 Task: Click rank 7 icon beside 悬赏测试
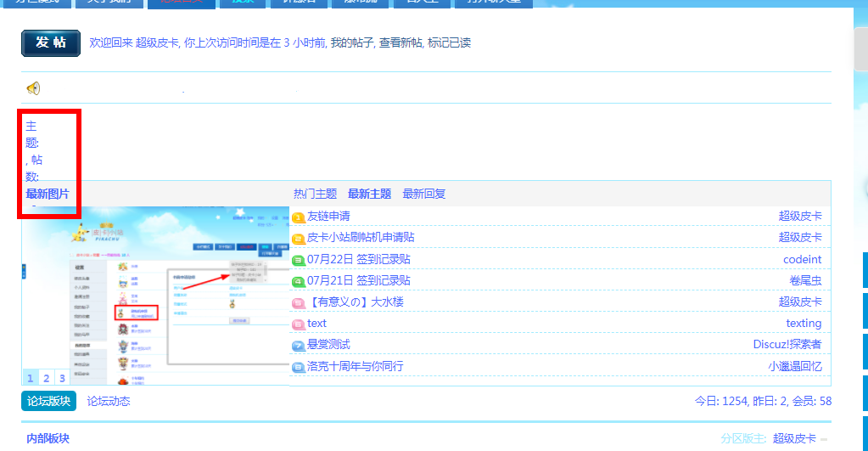coord(299,346)
